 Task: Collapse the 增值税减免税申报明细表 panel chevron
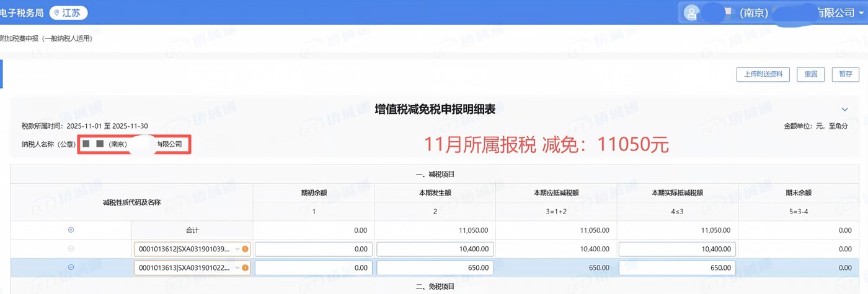pyautogui.click(x=844, y=110)
